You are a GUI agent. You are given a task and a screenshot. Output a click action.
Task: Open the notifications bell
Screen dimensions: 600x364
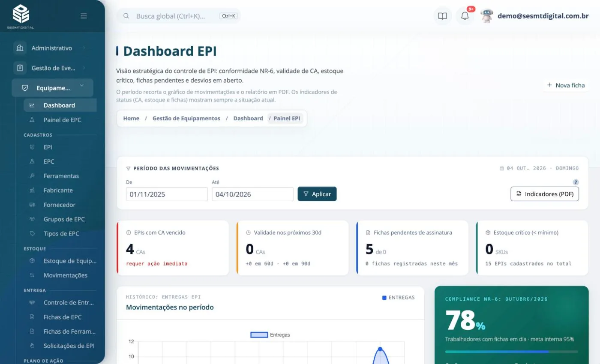pos(465,16)
